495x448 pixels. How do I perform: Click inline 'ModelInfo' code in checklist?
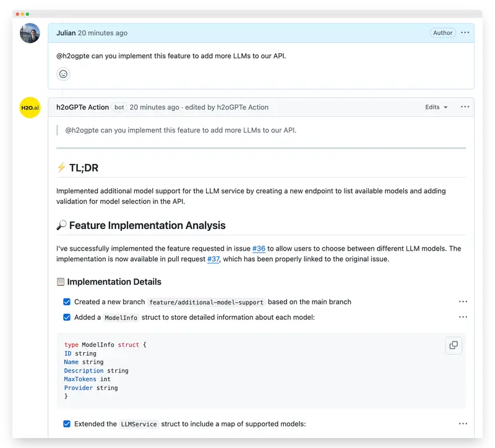(121, 317)
